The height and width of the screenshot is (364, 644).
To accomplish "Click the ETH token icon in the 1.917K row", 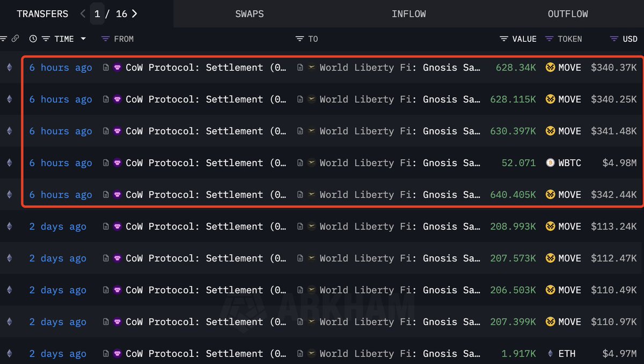I will [550, 354].
